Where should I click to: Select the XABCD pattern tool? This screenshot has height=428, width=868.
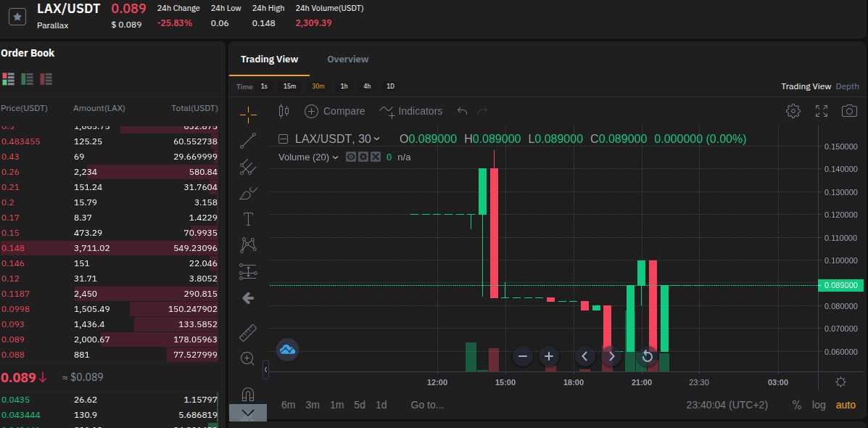tap(248, 244)
